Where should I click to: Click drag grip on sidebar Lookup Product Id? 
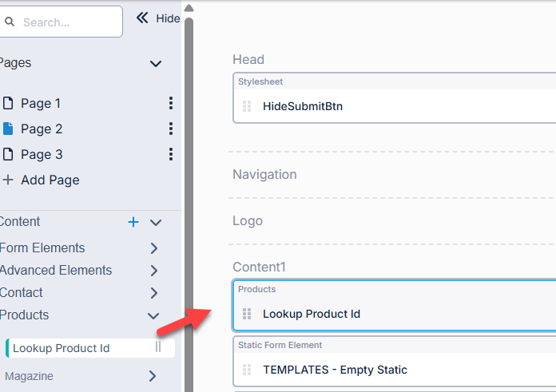[x=158, y=347]
